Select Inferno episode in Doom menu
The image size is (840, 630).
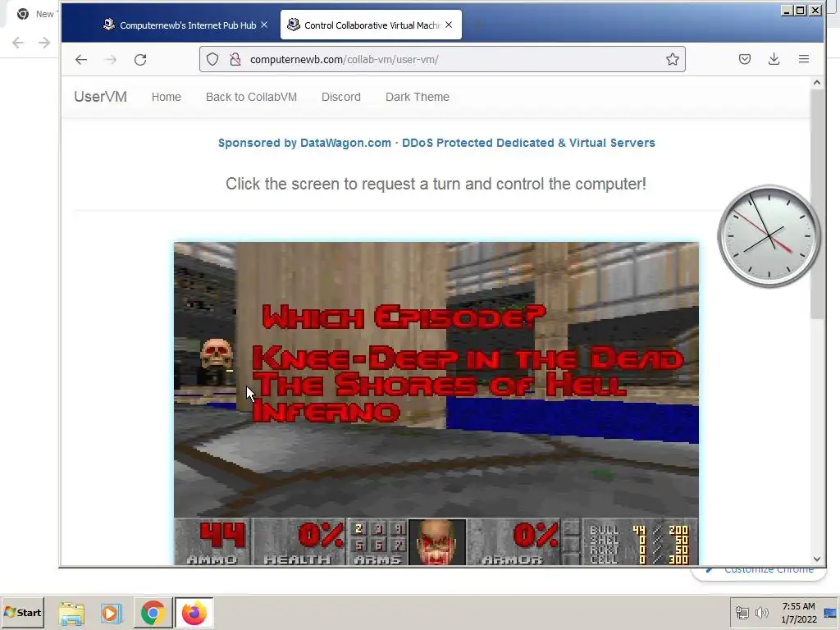326,412
